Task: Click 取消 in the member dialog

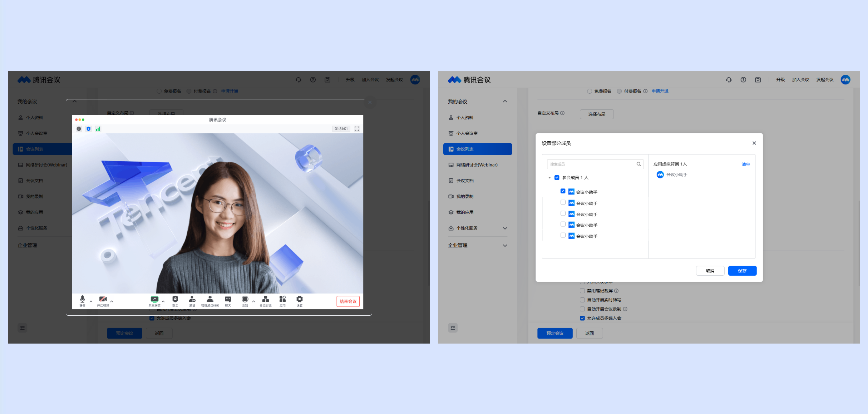Action: (710, 271)
